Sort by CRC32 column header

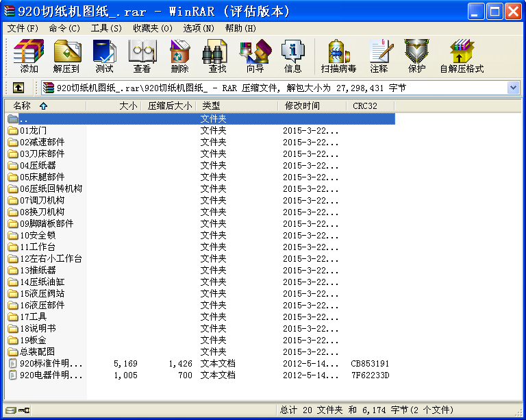pos(371,106)
